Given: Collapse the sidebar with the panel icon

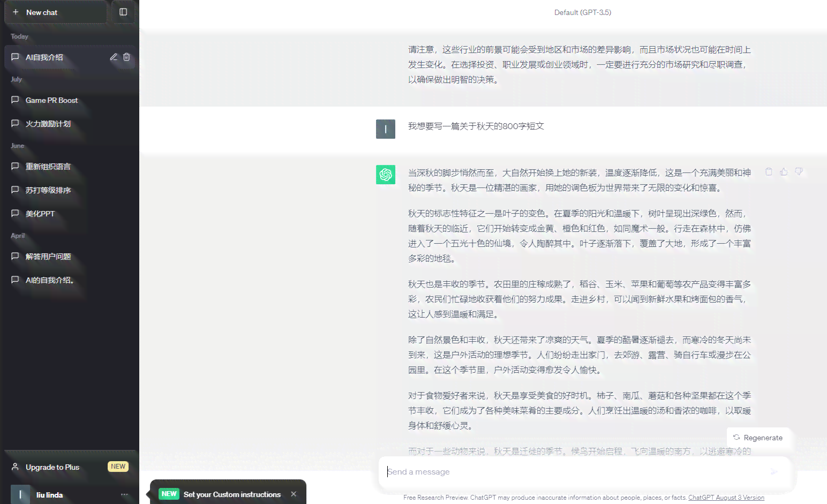Looking at the screenshot, I should point(123,12).
